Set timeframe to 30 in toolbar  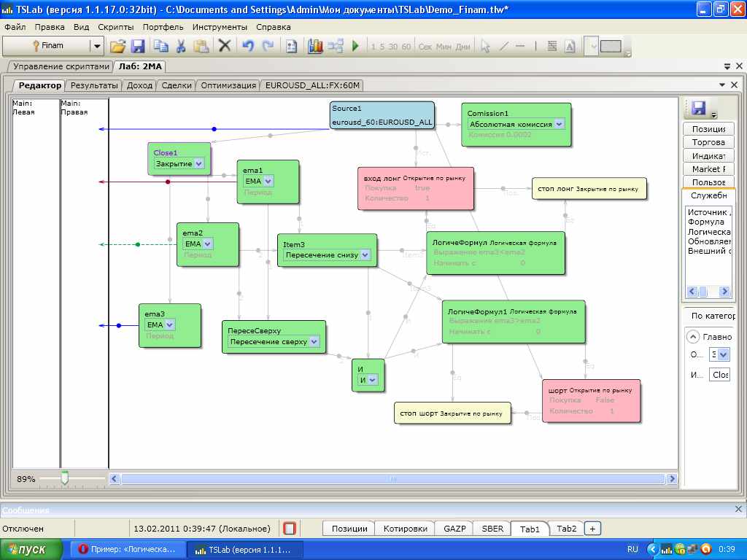point(393,47)
